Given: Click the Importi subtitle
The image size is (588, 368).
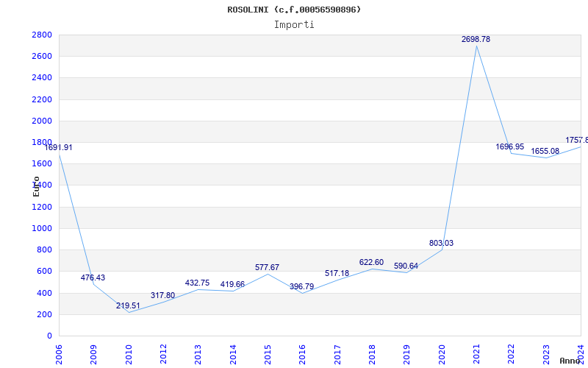Looking at the screenshot, I should pos(294,25).
